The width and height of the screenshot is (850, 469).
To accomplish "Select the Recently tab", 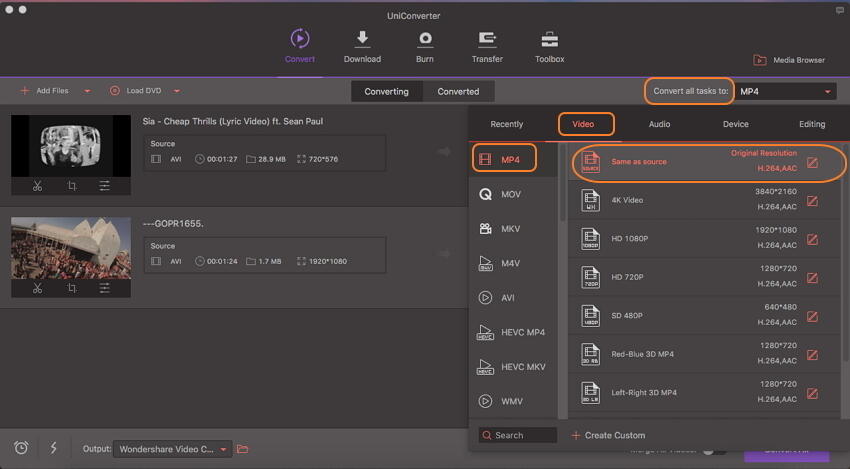I will [x=506, y=124].
